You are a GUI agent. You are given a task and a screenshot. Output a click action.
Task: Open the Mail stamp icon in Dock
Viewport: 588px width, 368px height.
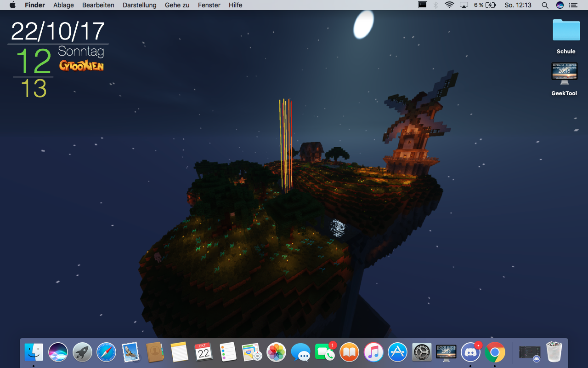pyautogui.click(x=131, y=353)
